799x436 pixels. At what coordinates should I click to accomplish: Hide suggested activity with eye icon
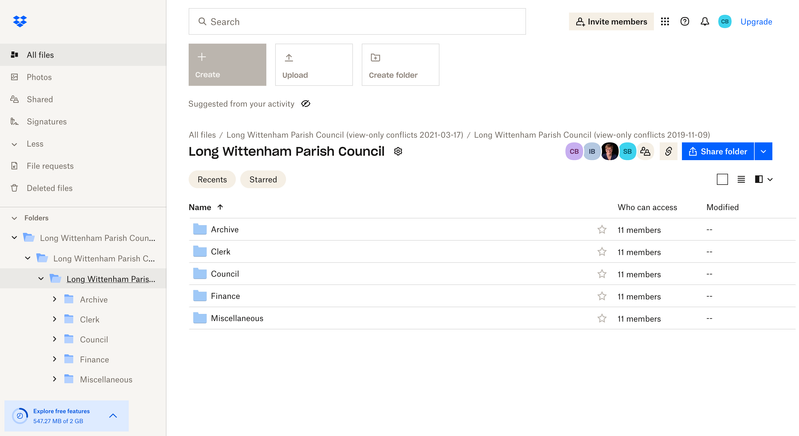(306, 104)
